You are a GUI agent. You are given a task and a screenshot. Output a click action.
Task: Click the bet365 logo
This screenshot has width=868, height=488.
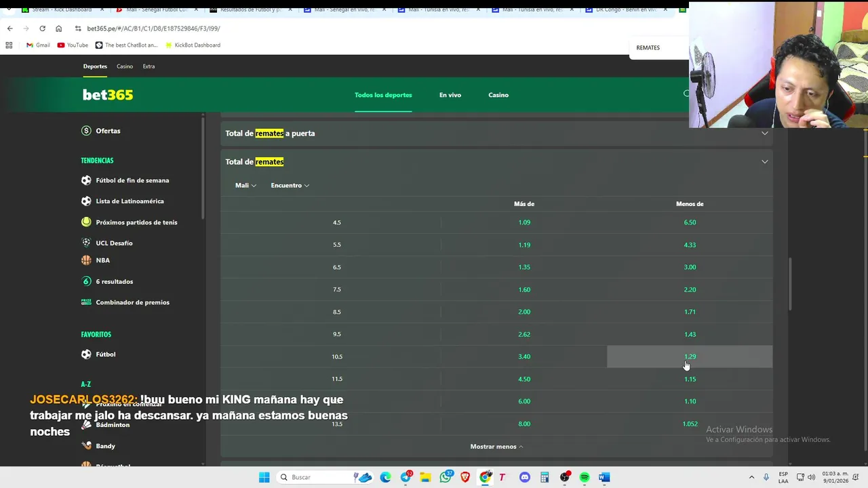tap(108, 95)
